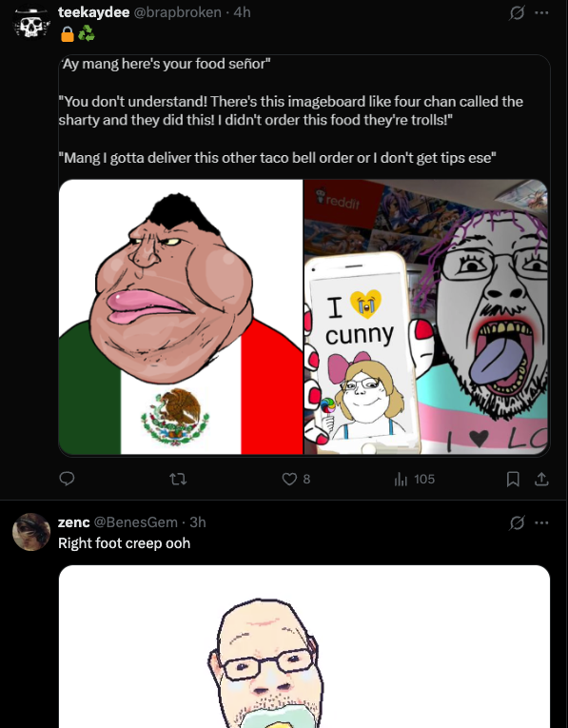Viewport: 568px width, 728px height.
Task: Open zenc's profile avatar
Action: click(31, 532)
